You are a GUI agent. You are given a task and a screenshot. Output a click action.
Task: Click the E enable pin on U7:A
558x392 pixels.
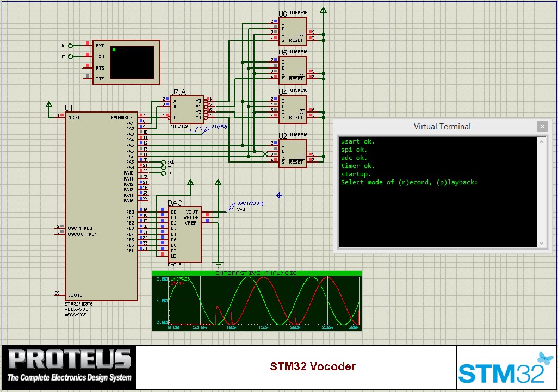(175, 117)
